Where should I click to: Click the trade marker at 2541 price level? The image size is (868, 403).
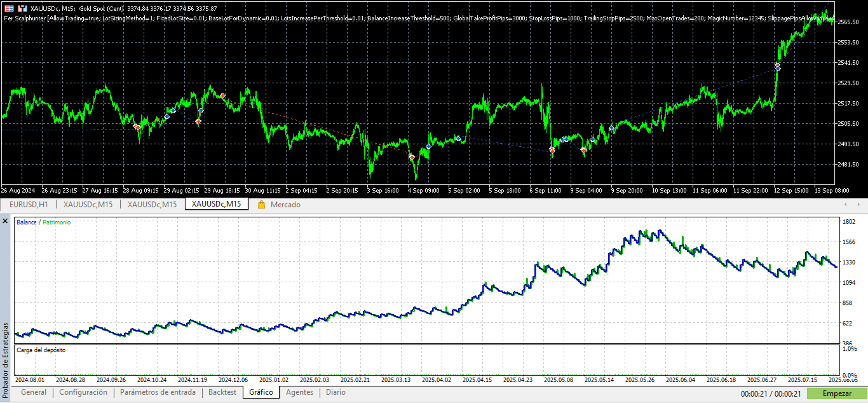pos(777,65)
